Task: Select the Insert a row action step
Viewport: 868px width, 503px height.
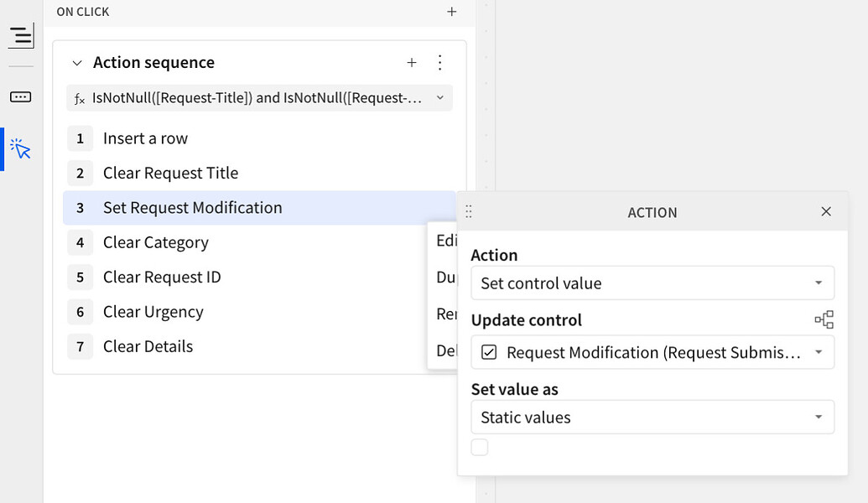Action: [x=146, y=138]
